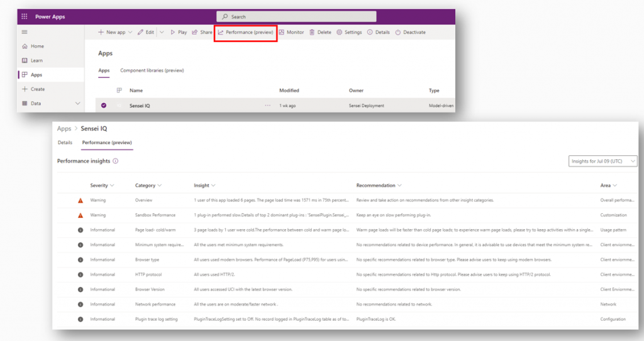Click the warning triangle on Overview row

[80, 201]
